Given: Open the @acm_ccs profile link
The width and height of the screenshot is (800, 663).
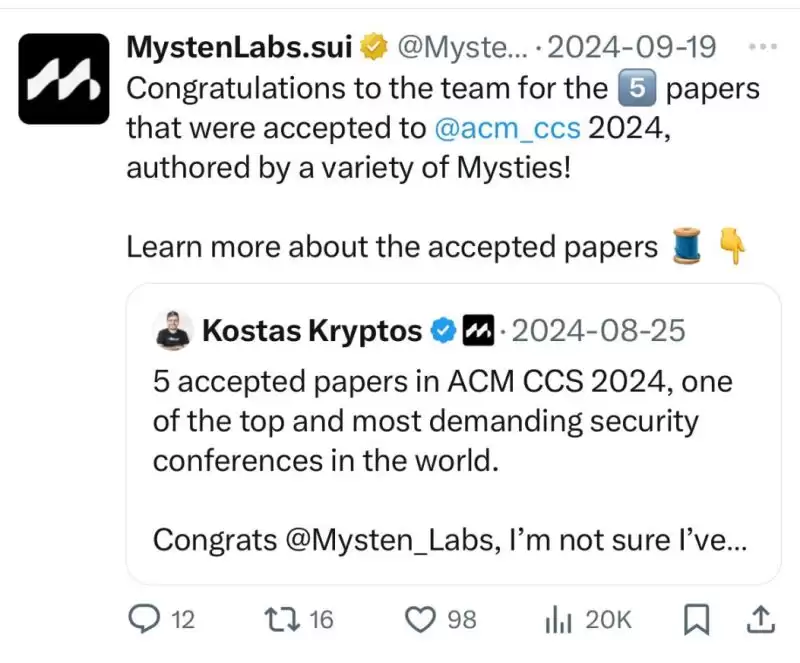Looking at the screenshot, I should [x=509, y=127].
